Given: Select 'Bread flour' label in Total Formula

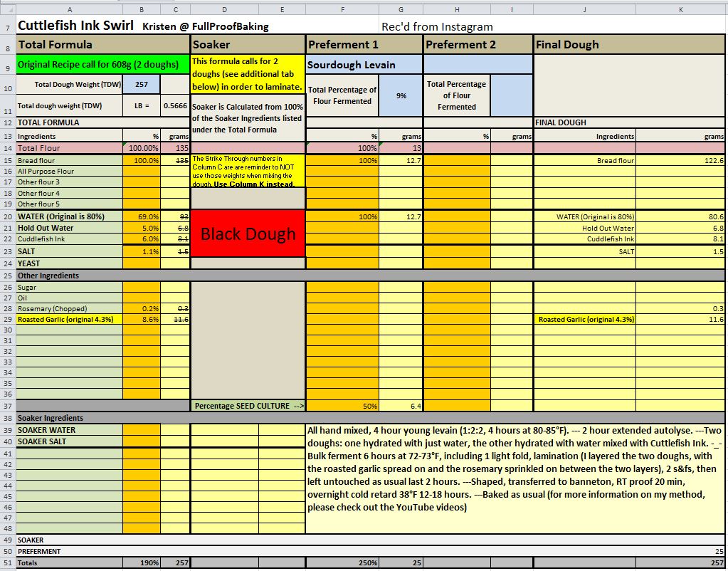Looking at the screenshot, I should (x=70, y=161).
